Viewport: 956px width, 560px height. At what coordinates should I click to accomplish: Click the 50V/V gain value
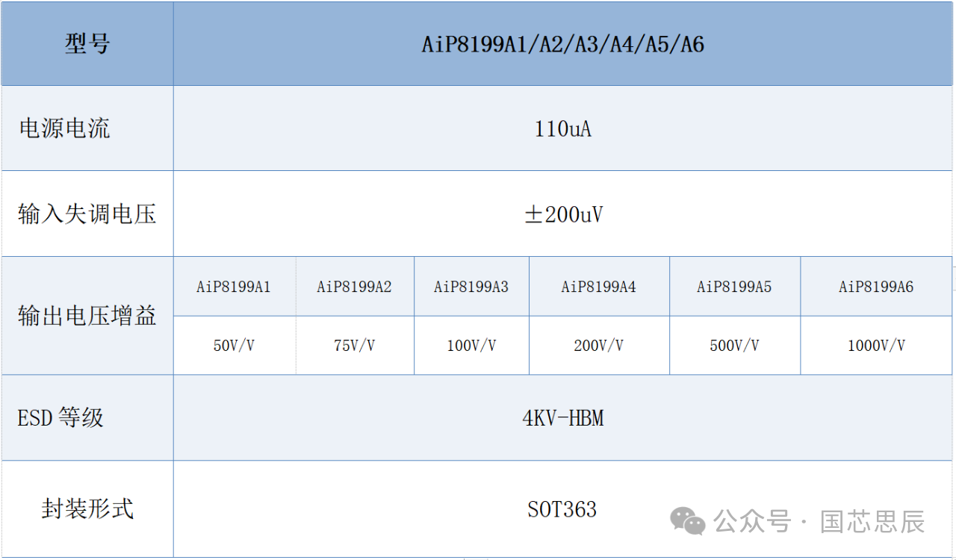coord(234,346)
